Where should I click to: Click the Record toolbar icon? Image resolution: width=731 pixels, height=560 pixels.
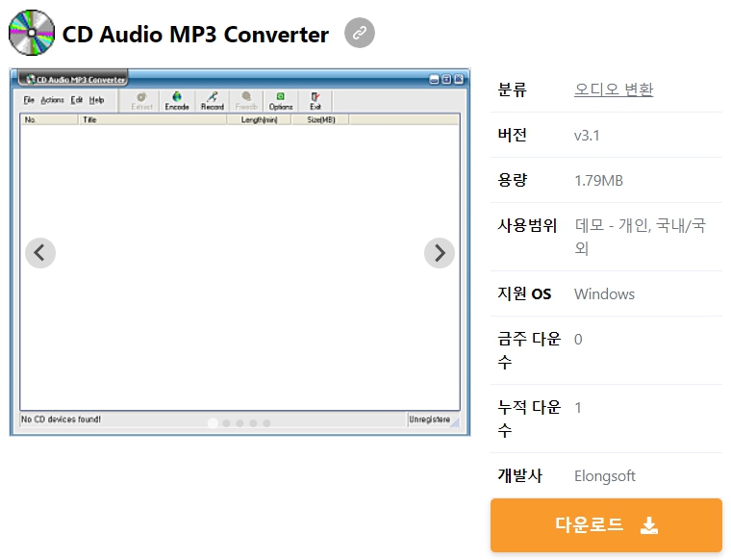tap(213, 101)
